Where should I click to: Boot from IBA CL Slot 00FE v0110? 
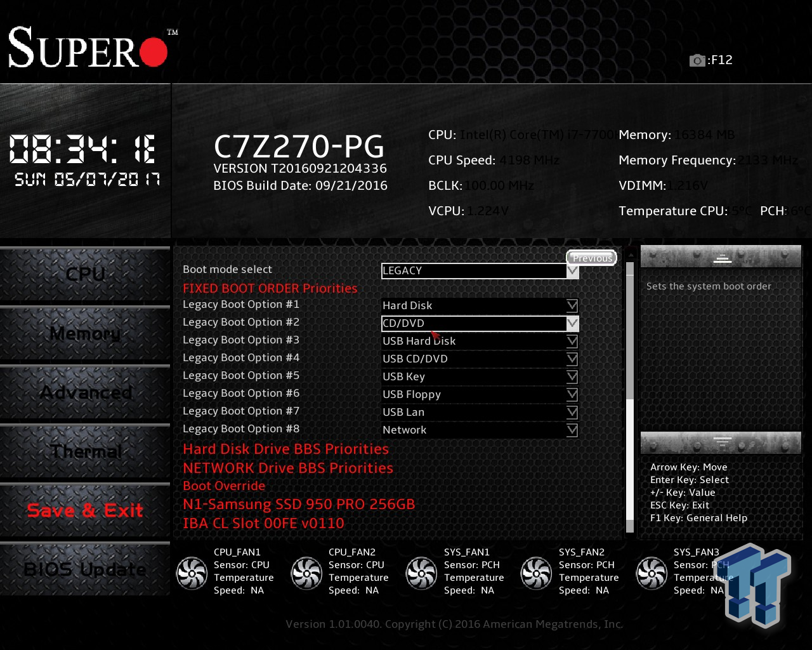pyautogui.click(x=263, y=523)
